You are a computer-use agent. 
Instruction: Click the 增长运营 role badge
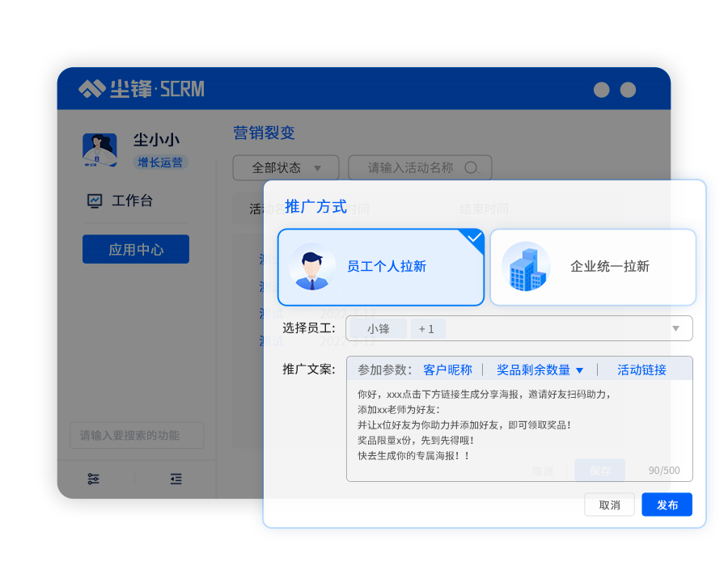click(160, 162)
